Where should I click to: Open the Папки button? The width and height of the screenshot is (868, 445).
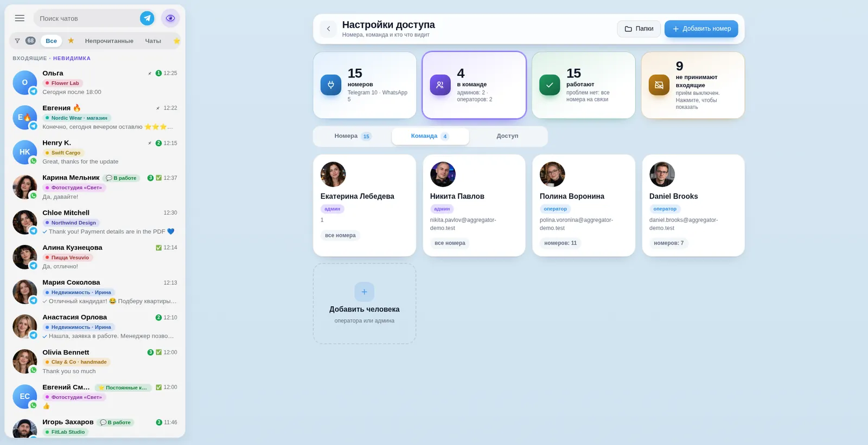[639, 29]
